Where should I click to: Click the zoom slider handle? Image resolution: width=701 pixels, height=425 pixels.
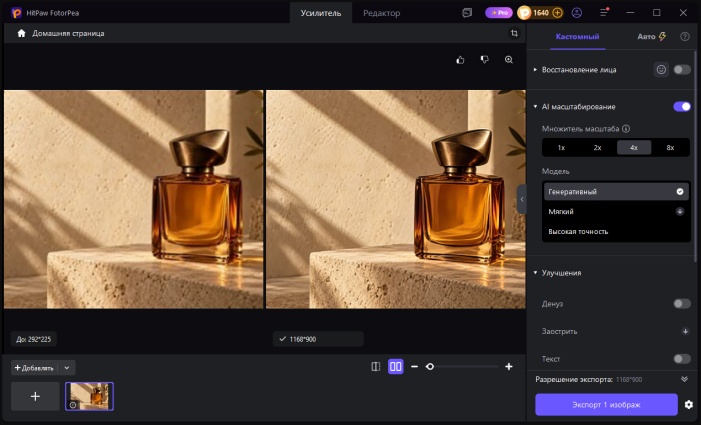point(430,366)
